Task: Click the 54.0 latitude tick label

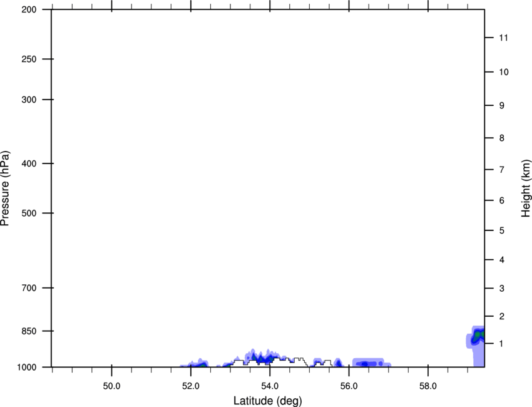Action: (270, 386)
